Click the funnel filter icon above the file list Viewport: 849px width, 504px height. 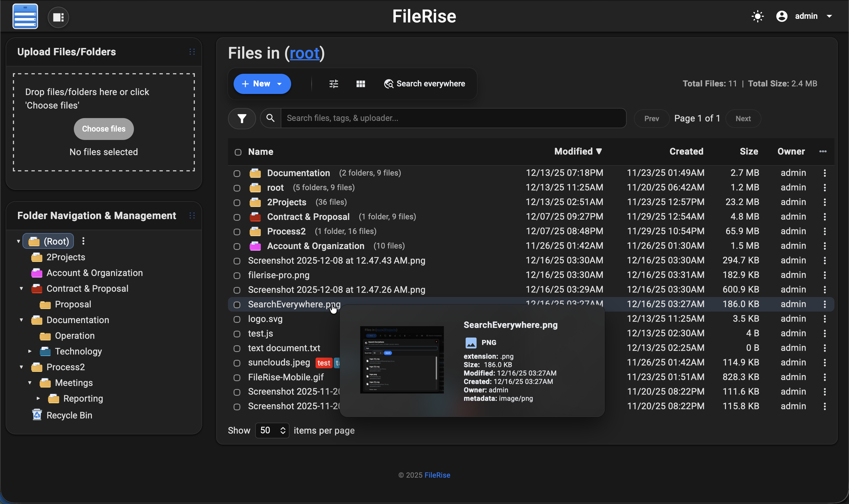[x=242, y=118]
